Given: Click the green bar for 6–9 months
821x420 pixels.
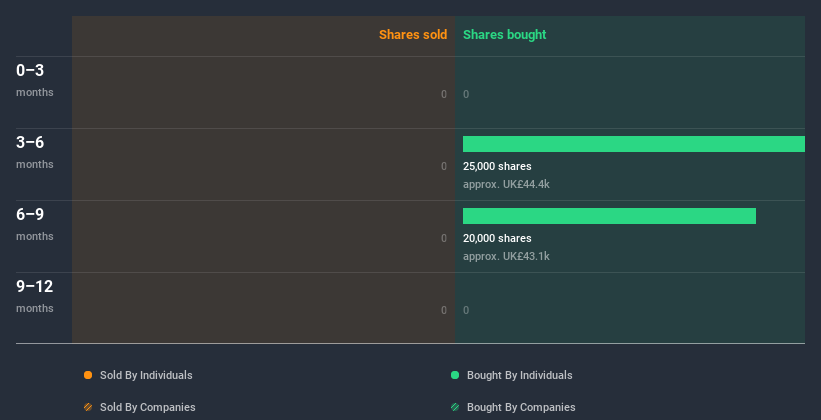Looking at the screenshot, I should coord(609,216).
